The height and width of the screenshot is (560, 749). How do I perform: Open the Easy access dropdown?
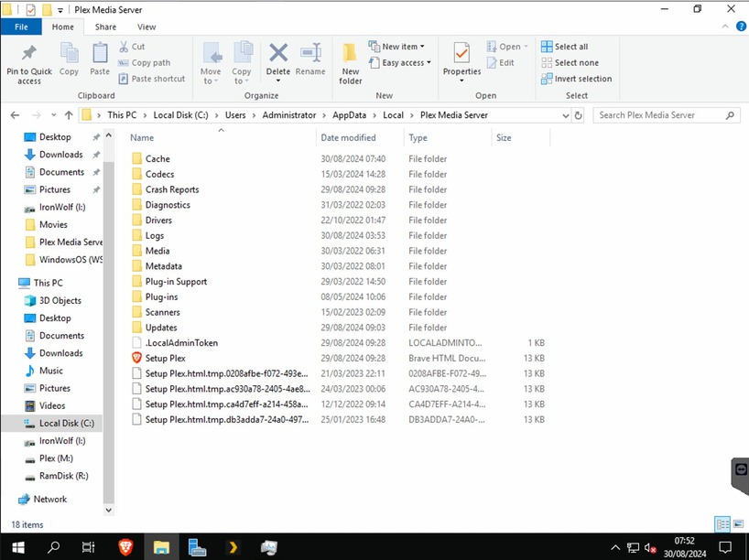point(399,62)
